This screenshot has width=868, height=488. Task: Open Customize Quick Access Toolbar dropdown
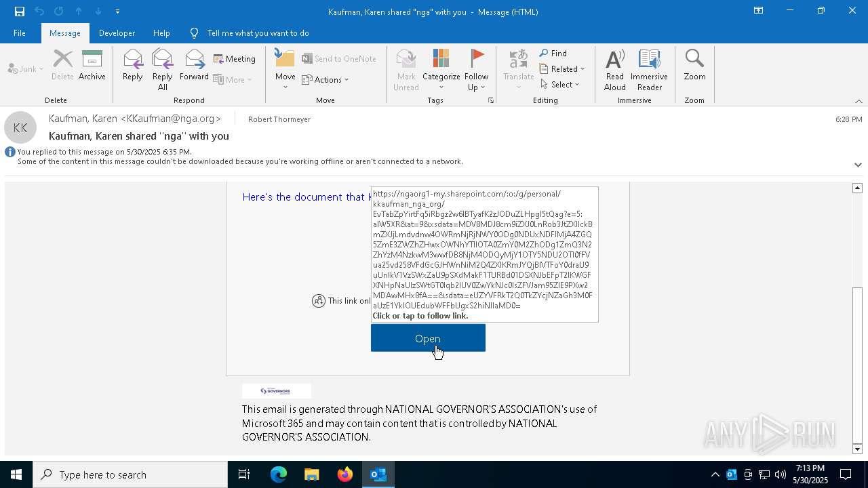[117, 12]
